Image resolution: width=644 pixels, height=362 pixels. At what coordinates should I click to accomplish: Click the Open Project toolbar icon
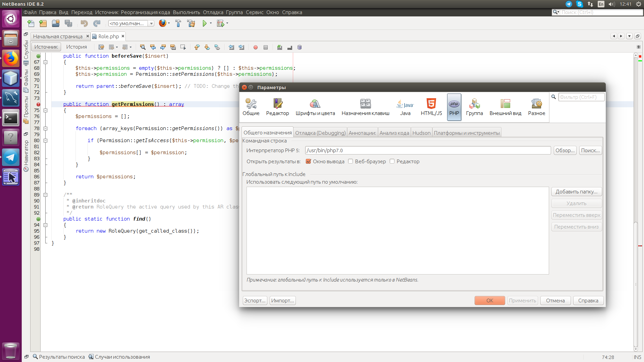coord(56,23)
